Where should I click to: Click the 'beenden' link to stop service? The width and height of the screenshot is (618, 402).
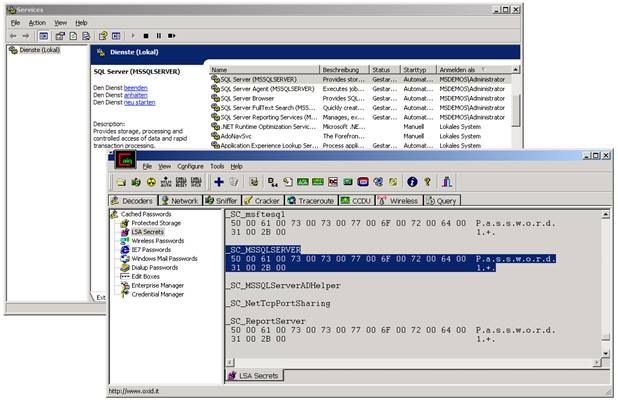136,88
